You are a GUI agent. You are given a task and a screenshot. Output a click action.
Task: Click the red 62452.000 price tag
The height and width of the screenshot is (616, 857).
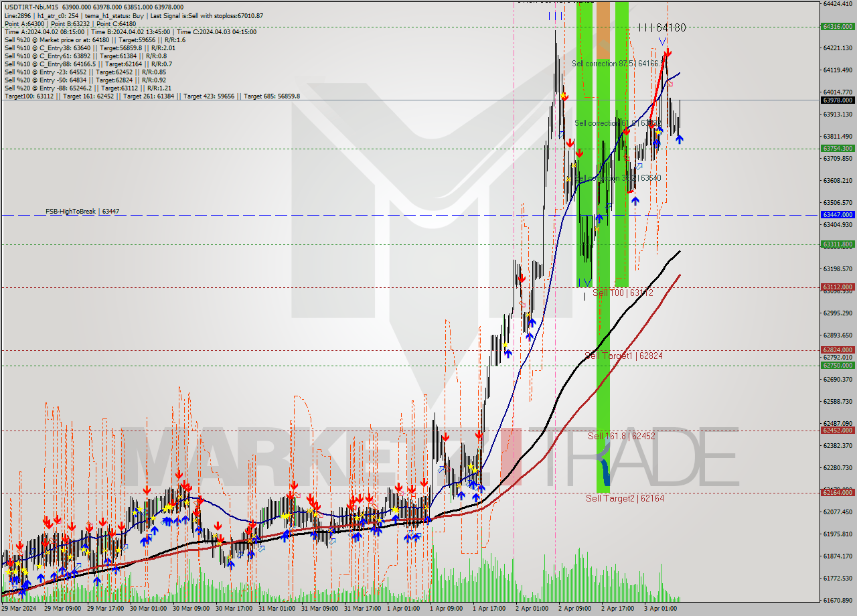[837, 430]
